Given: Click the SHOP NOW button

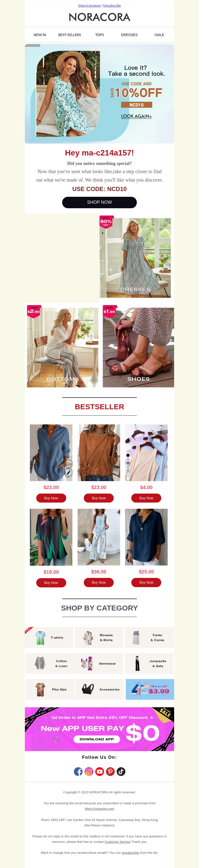Looking at the screenshot, I should tap(99, 202).
